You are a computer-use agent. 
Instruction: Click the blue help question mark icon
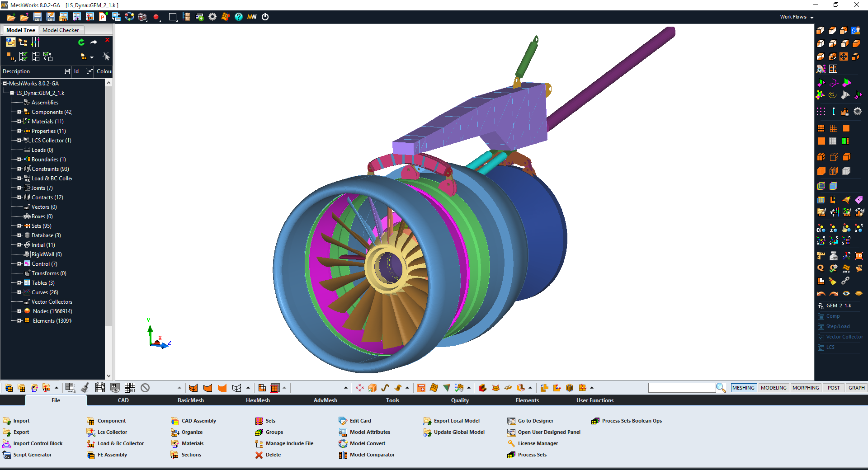239,17
